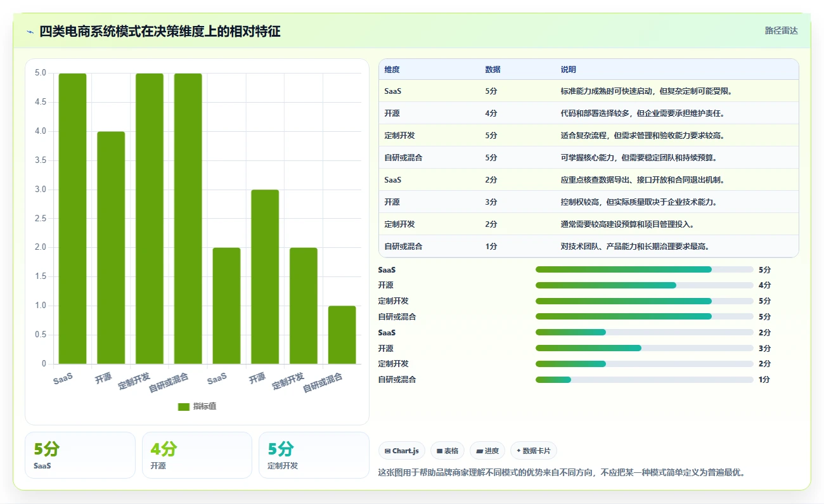Click the 开源 4分 progress bar
Viewport: 824px width, 504px height.
click(645, 285)
